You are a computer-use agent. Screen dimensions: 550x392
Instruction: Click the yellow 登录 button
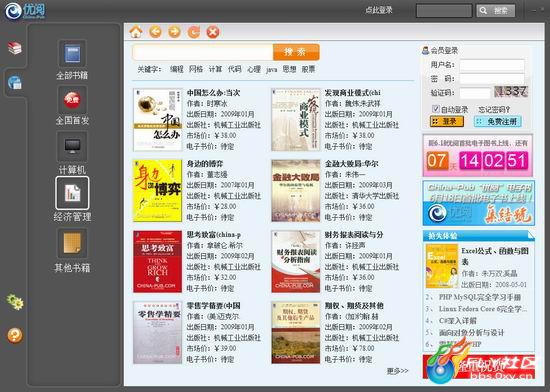tap(447, 121)
